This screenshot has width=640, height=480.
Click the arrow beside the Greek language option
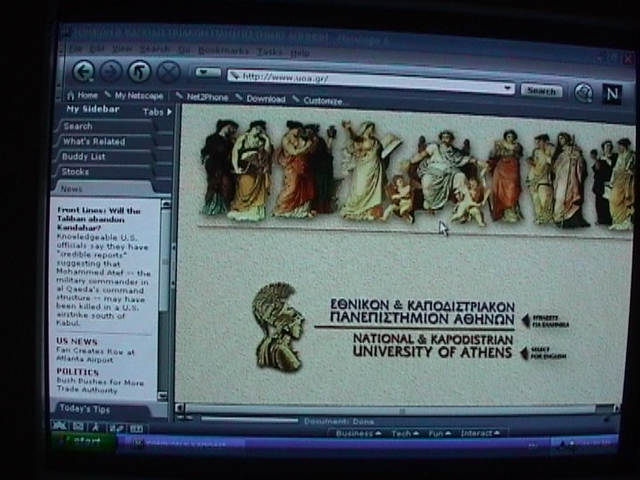[526, 320]
